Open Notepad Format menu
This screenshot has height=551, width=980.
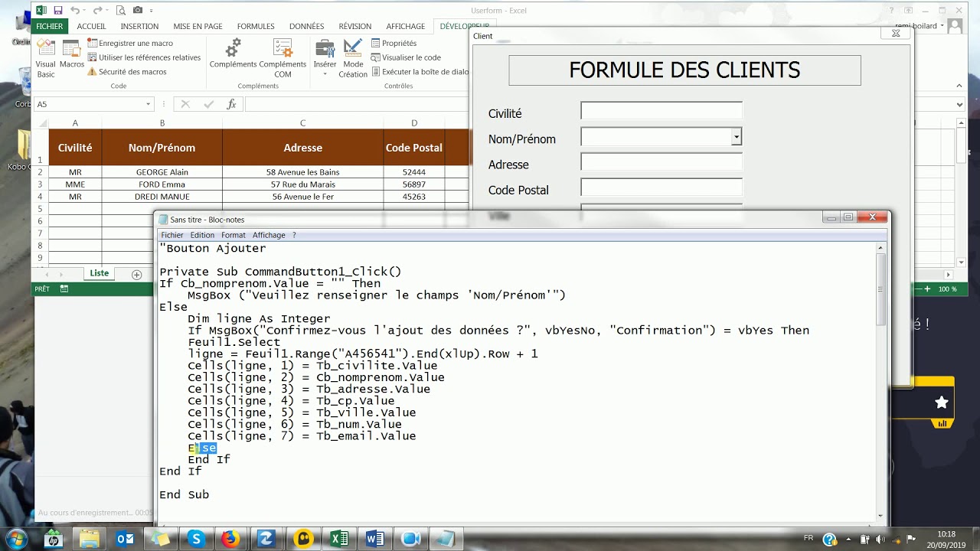click(x=234, y=235)
